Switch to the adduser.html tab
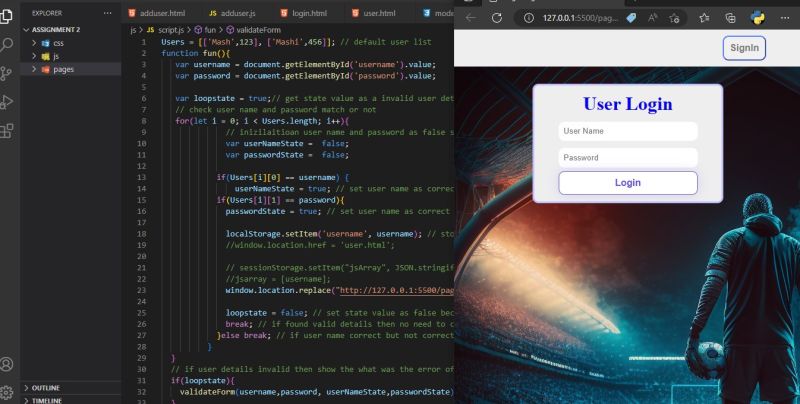 click(x=157, y=13)
